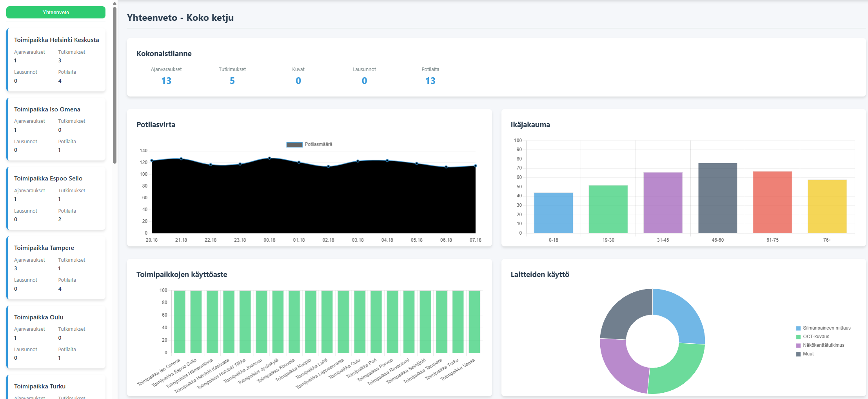868x399 pixels.
Task: Open the Toimipaikka Oulu card
Action: click(x=56, y=337)
